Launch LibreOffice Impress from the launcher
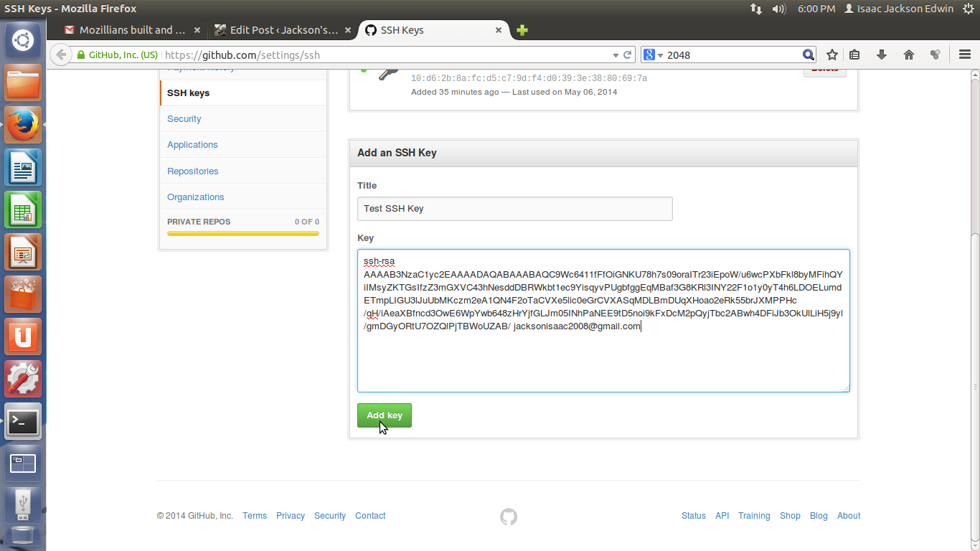 point(23,252)
